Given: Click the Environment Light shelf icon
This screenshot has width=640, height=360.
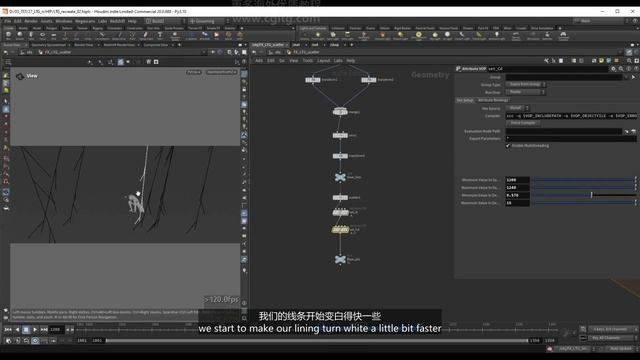Looking at the screenshot, I should click(x=418, y=36).
